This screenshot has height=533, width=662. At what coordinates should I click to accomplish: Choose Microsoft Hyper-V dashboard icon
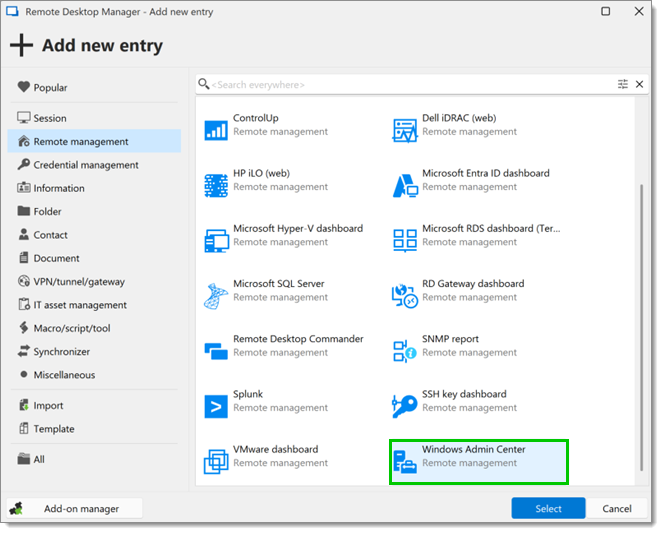(x=216, y=241)
